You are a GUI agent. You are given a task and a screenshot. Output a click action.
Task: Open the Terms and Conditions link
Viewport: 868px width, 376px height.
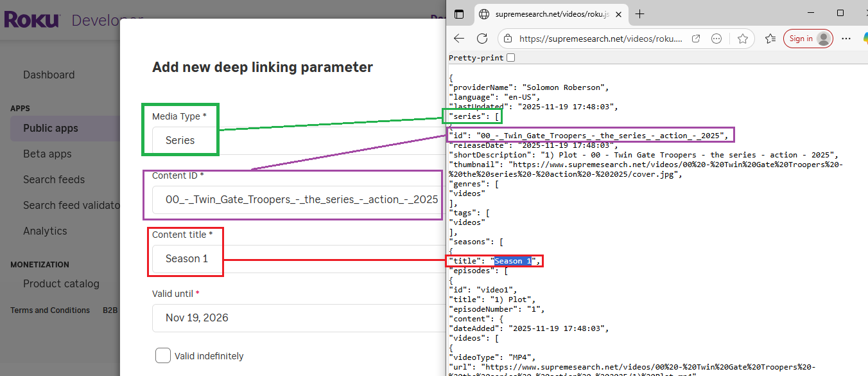pos(50,310)
